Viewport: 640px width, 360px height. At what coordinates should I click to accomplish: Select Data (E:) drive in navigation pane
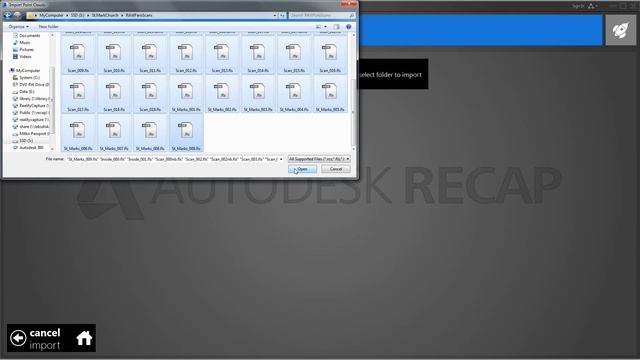click(x=27, y=91)
